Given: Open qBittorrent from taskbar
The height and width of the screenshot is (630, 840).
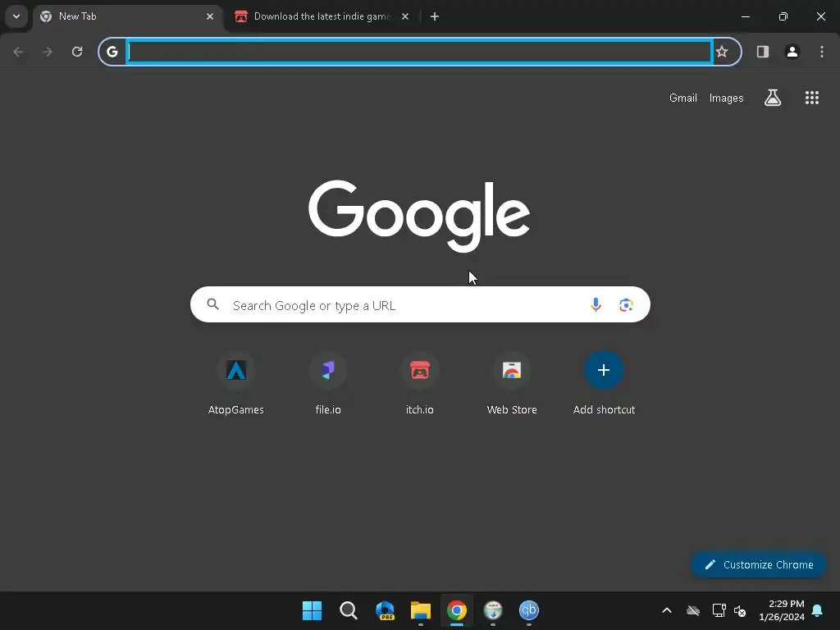Looking at the screenshot, I should [529, 610].
